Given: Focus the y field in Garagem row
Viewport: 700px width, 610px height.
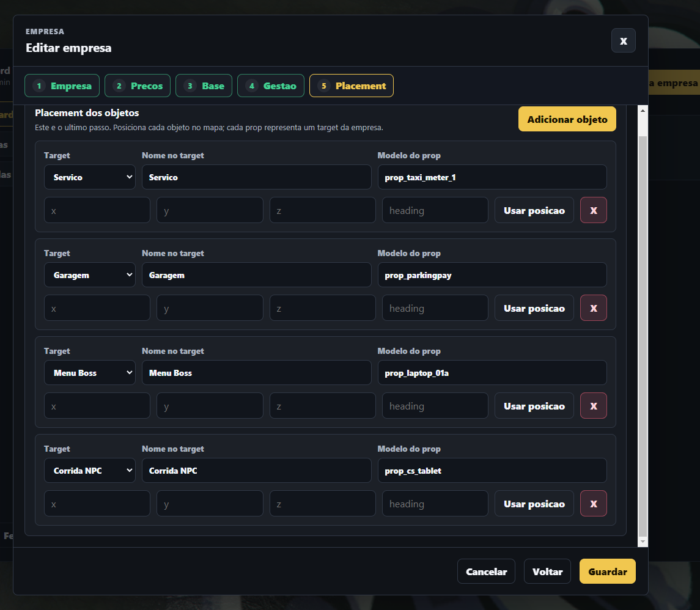Looking at the screenshot, I should click(x=210, y=308).
